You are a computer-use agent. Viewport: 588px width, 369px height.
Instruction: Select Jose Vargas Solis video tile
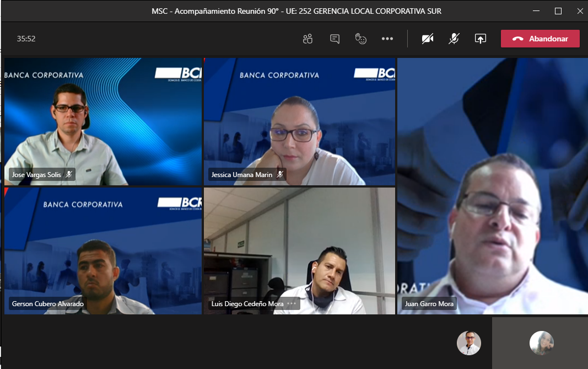(103, 121)
